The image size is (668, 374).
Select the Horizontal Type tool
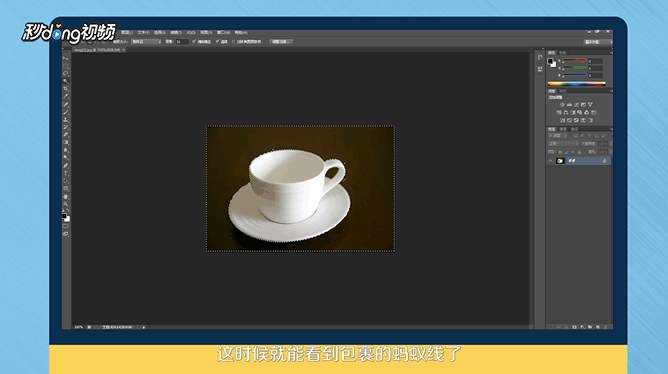66,173
